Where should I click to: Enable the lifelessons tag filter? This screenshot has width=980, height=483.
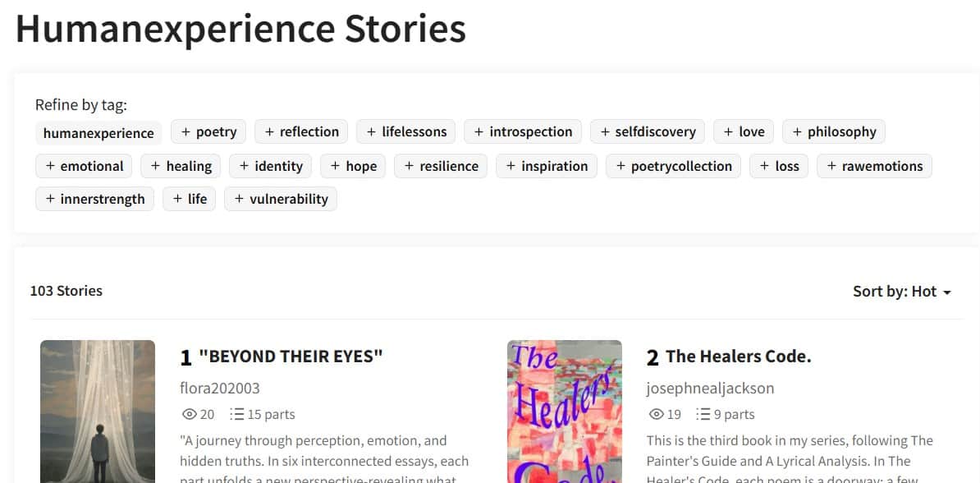tap(406, 131)
